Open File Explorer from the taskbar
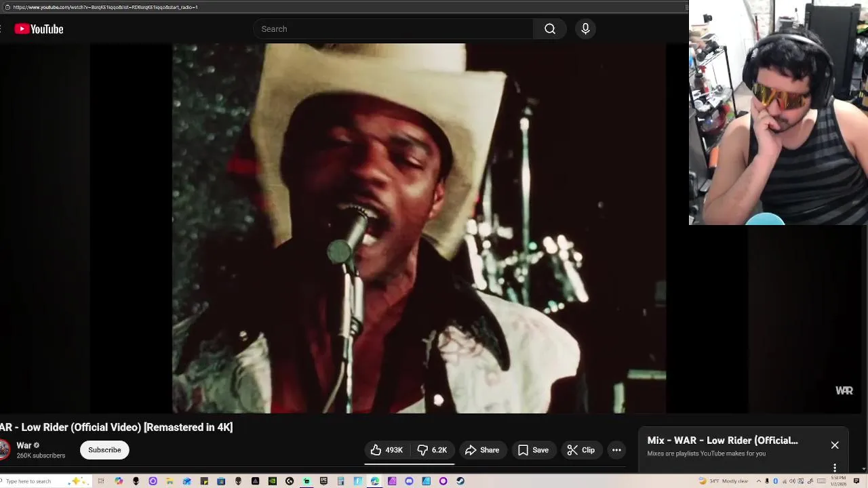Image resolution: width=868 pixels, height=488 pixels. (170, 481)
